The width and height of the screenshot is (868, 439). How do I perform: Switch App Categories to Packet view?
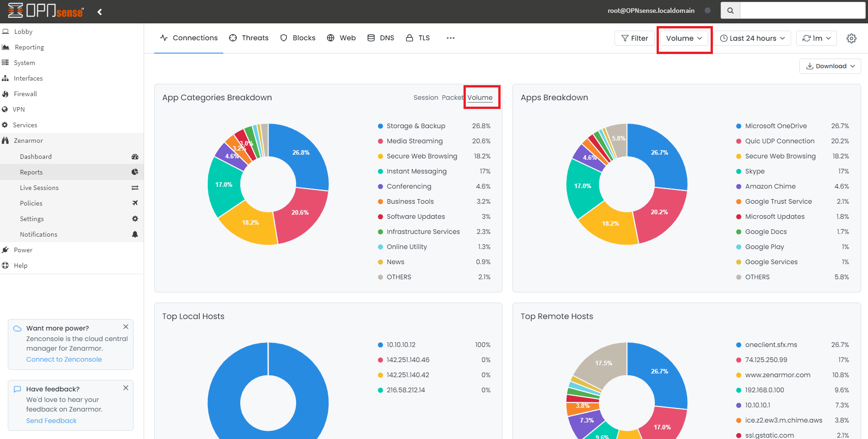(453, 98)
